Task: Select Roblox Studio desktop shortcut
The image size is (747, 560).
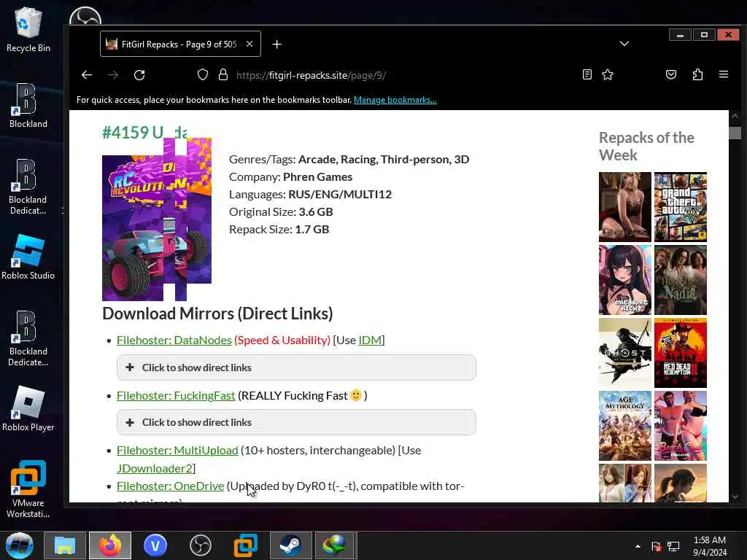Action: (x=28, y=257)
